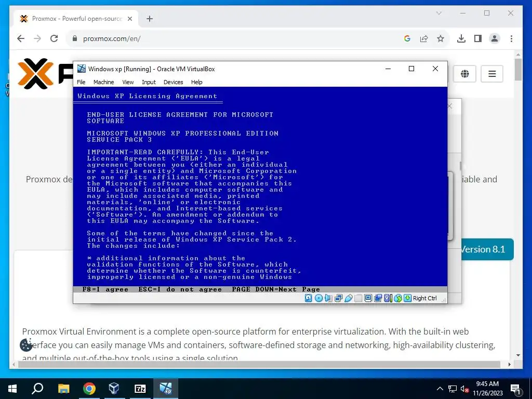The height and width of the screenshot is (399, 532).
Task: Go back in Chrome browser
Action: [x=21, y=38]
